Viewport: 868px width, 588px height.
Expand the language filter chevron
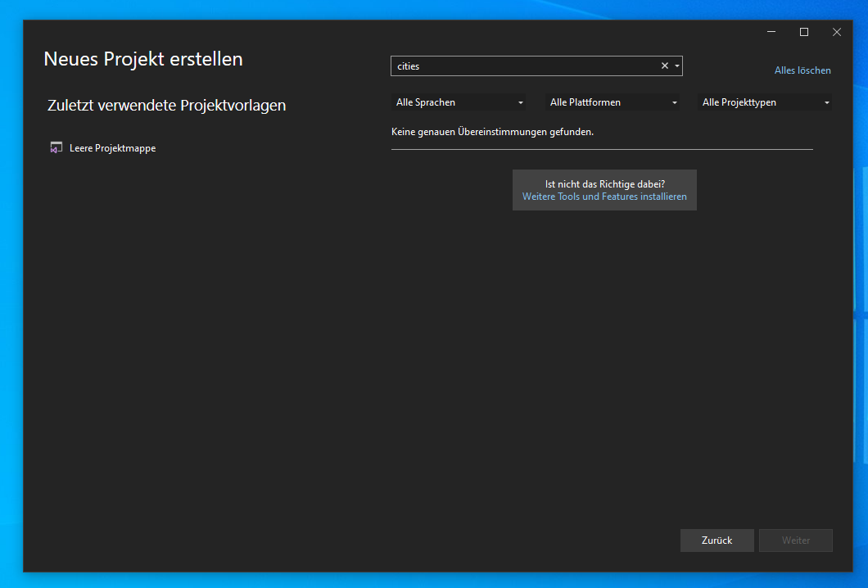click(x=521, y=102)
